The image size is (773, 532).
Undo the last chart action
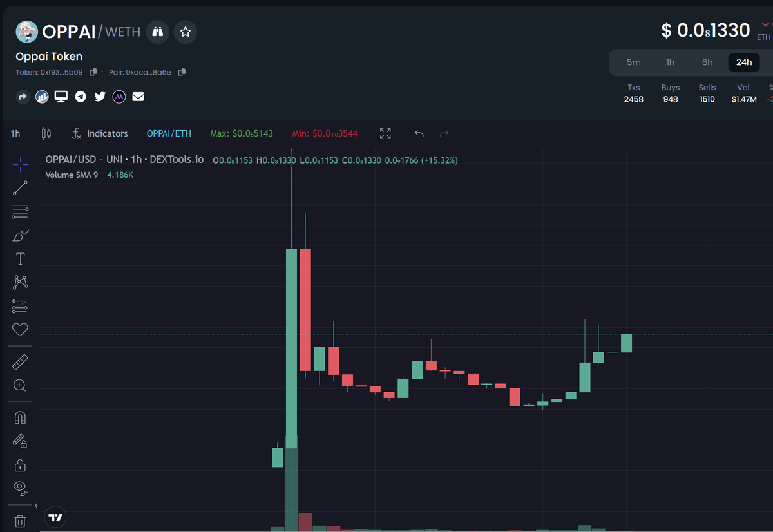point(419,133)
